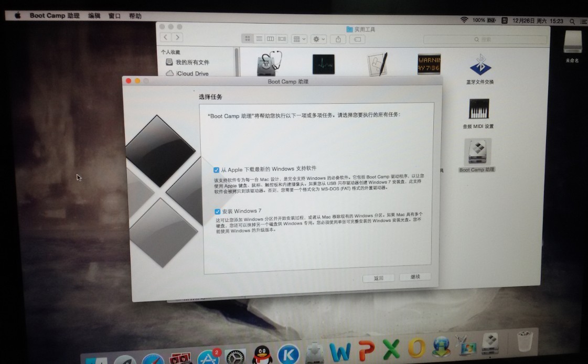
Task: Select Disk Utility icon in Finder
Action: (270, 63)
